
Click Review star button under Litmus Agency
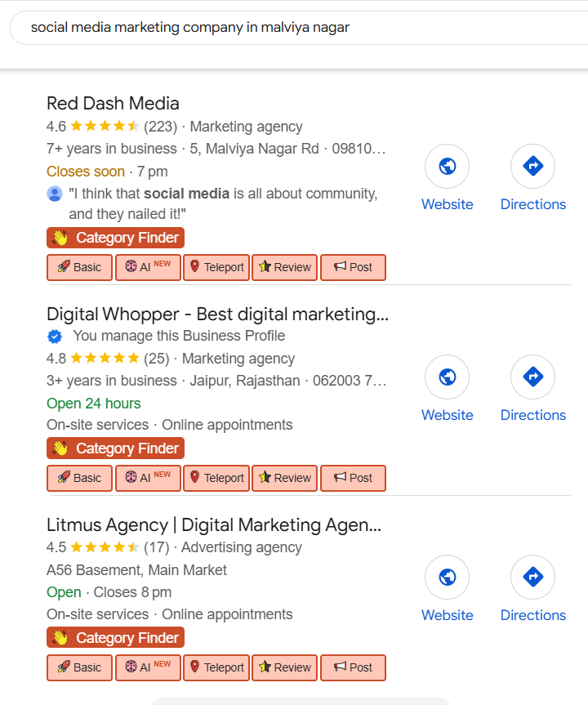coord(284,667)
